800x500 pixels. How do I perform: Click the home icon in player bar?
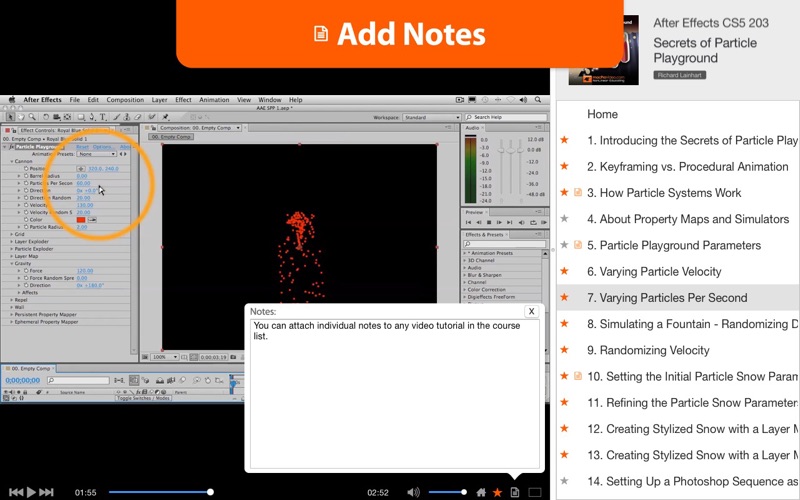(481, 492)
